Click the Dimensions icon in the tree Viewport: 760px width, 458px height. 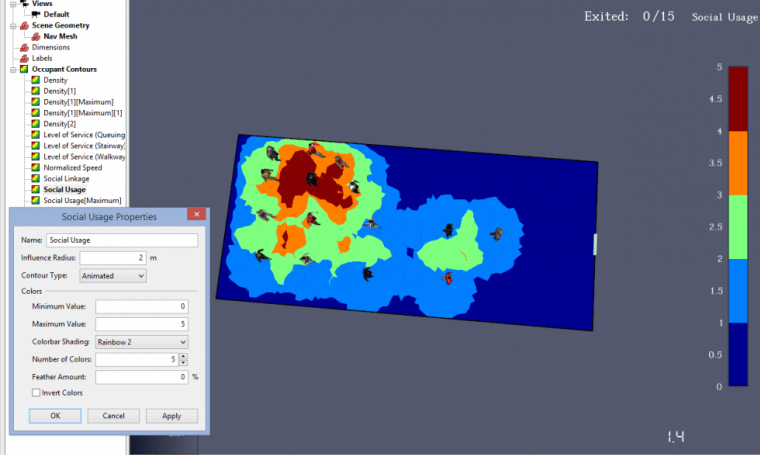[24, 47]
